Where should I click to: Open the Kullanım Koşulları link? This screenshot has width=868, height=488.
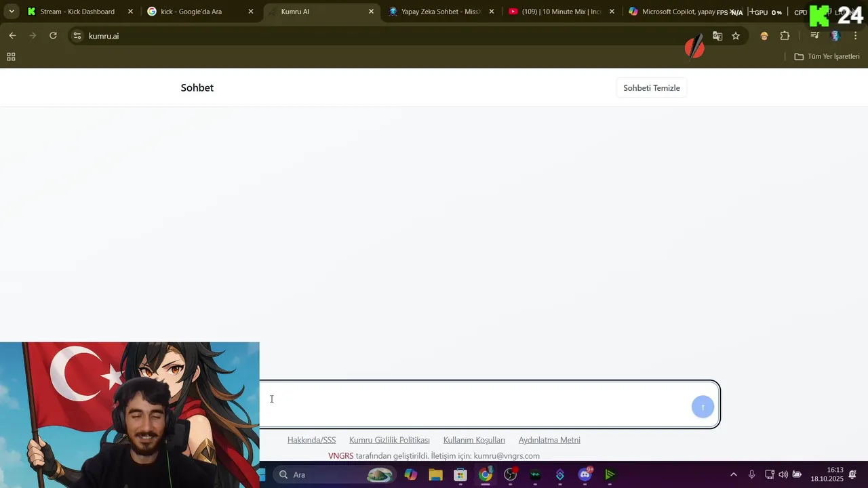tap(474, 441)
